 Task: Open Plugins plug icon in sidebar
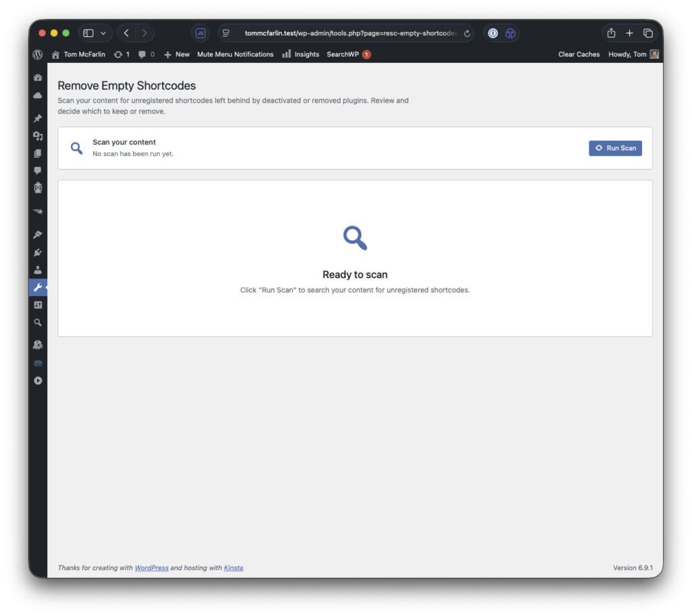tap(38, 252)
